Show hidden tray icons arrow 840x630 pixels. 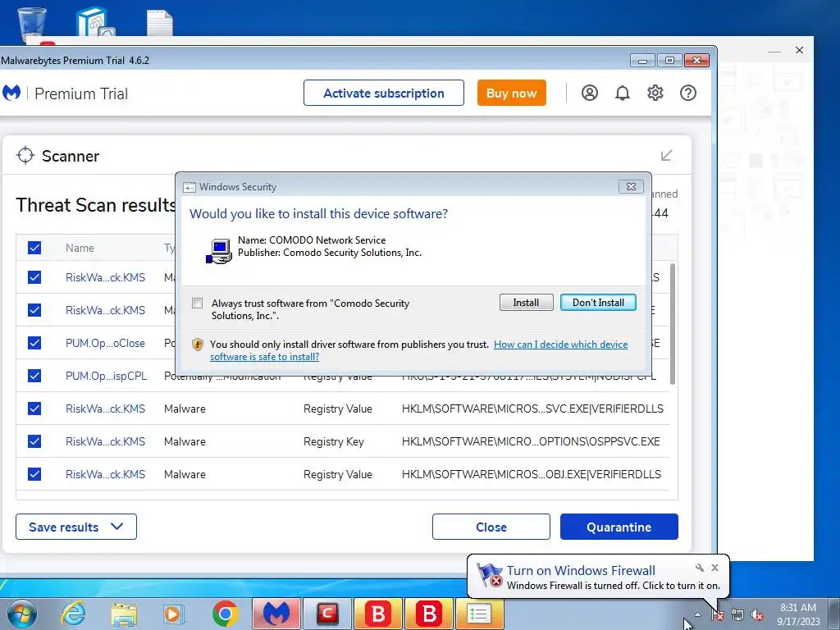(x=697, y=614)
